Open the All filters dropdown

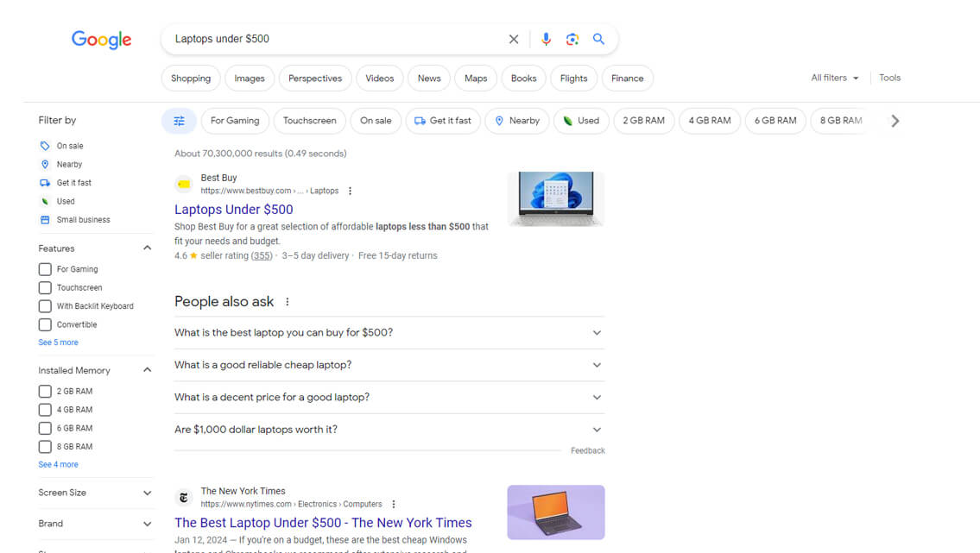833,78
